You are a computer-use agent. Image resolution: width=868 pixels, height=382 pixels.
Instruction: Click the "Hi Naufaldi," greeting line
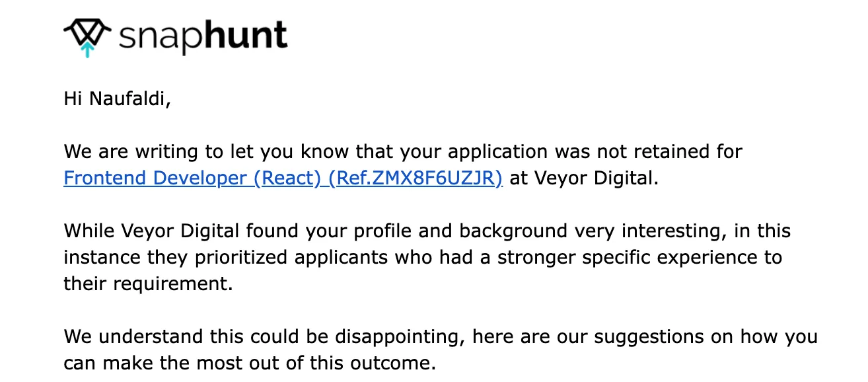coord(118,99)
